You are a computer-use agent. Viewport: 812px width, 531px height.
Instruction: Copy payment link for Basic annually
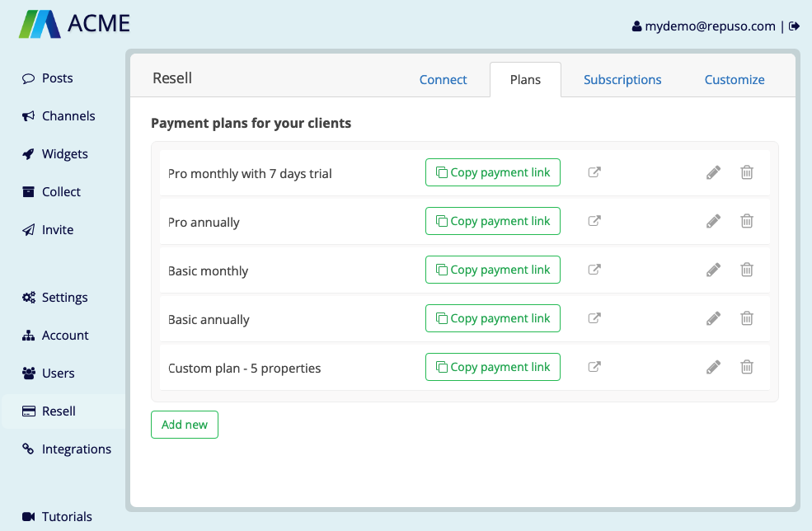click(492, 318)
